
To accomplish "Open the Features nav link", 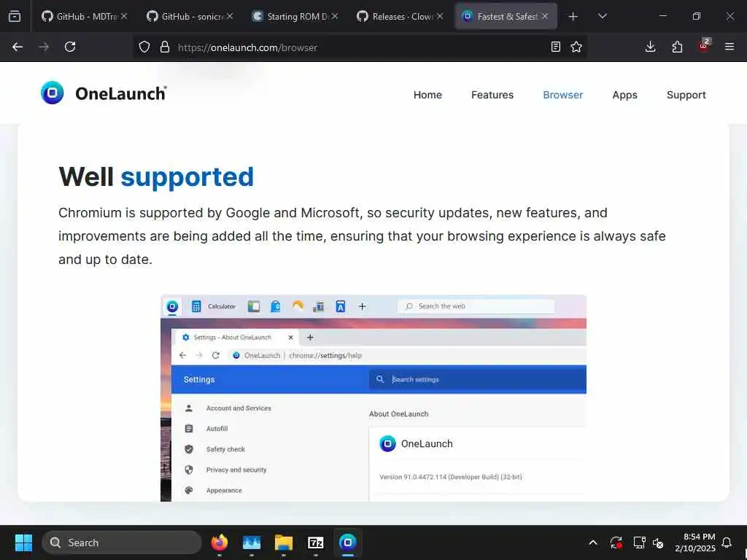I will (492, 95).
